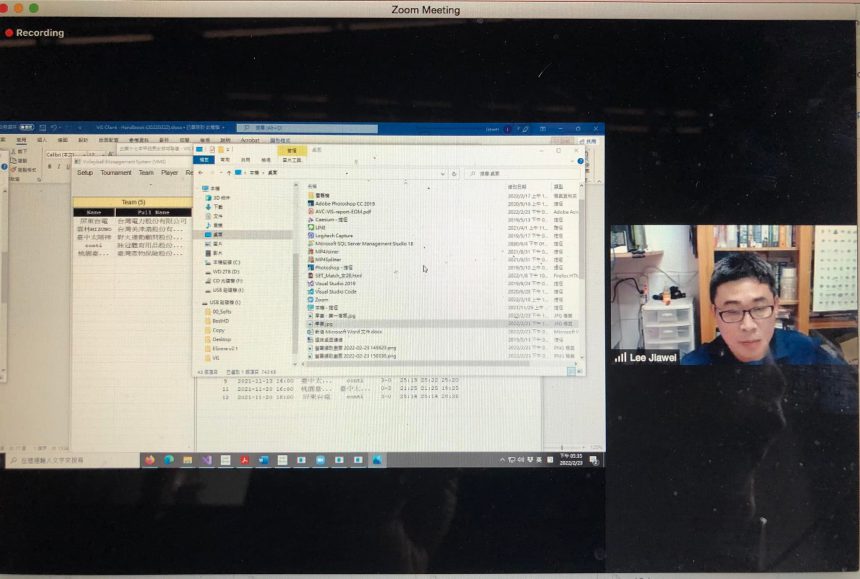Open Firefox from the Windows taskbar
The image size is (860, 579).
(x=149, y=460)
